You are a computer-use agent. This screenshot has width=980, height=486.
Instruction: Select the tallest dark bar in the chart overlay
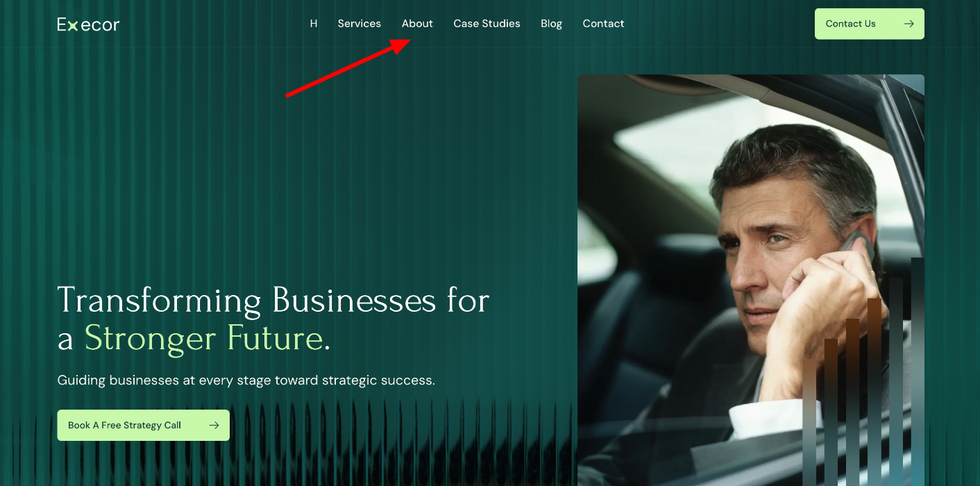click(918, 371)
